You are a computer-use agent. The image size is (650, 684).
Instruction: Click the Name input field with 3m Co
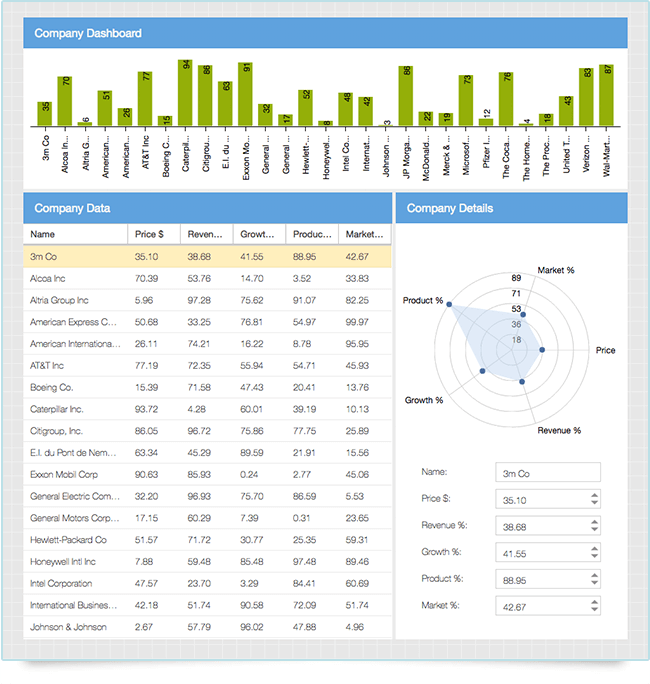[548, 472]
